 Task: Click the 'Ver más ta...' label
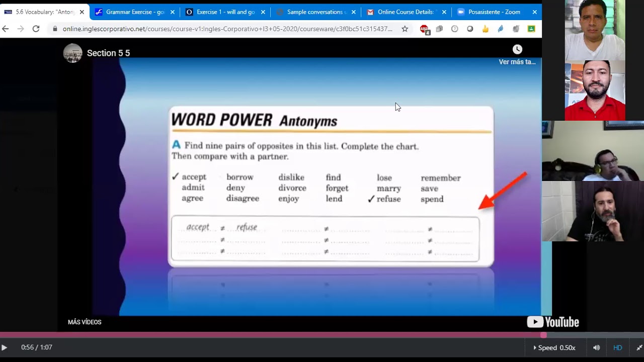517,62
